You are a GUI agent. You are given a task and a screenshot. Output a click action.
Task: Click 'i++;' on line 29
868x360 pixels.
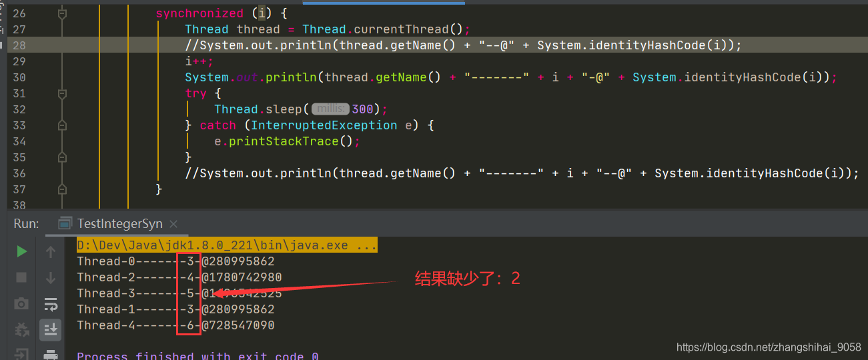[199, 61]
